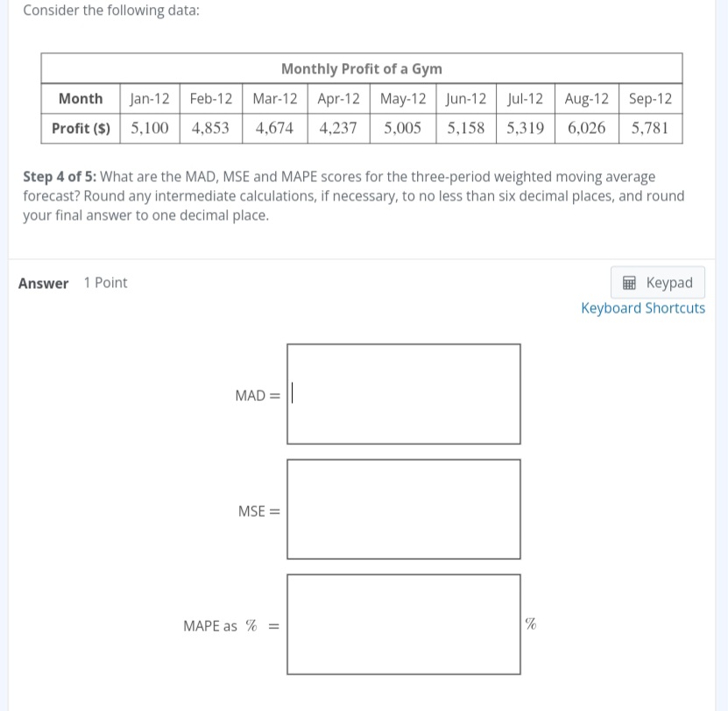Select the Sep-12 month header
Image resolution: width=728 pixels, height=711 pixels.
(x=649, y=98)
